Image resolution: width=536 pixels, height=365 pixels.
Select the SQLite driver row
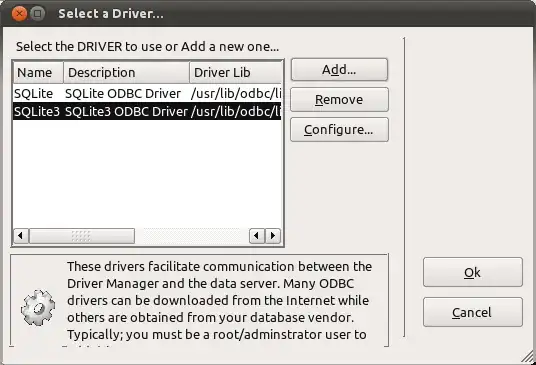(x=147, y=93)
